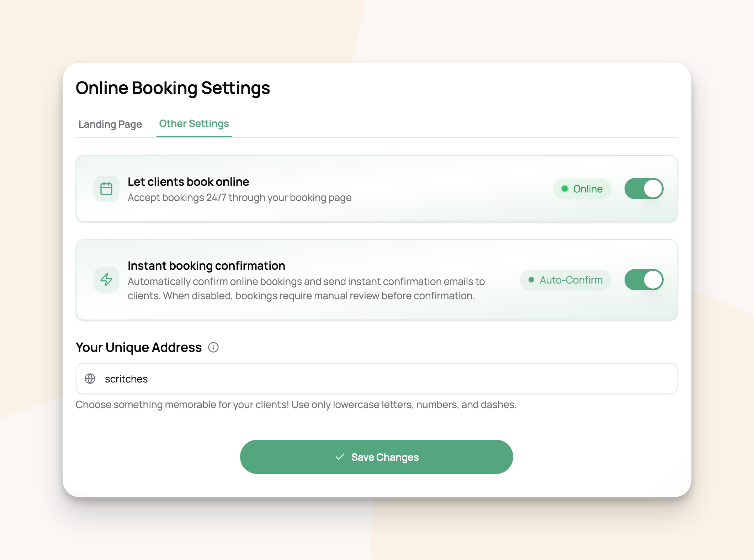The image size is (754, 560).
Task: Click the Your Unique Address label
Action: (139, 347)
